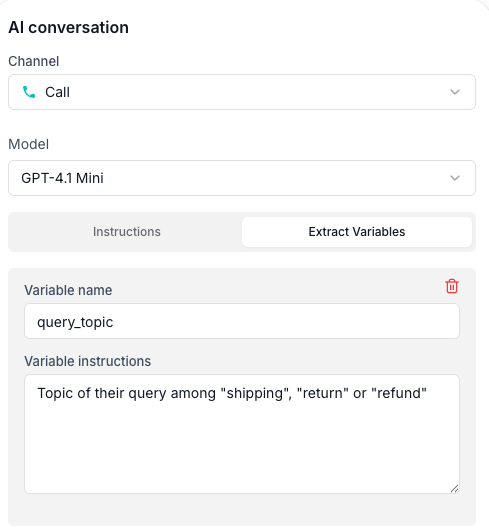Switch to the Instructions tab
This screenshot has height=532, width=489.
click(127, 232)
